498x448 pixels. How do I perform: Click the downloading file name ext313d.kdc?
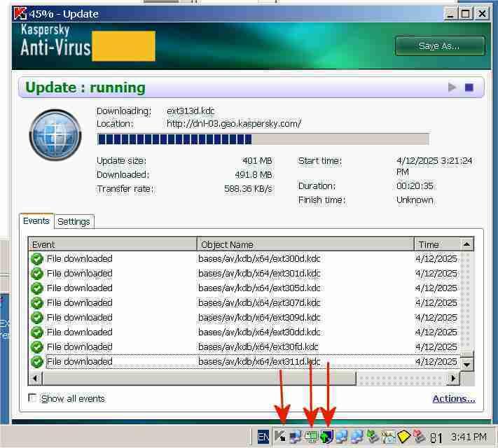(x=191, y=111)
